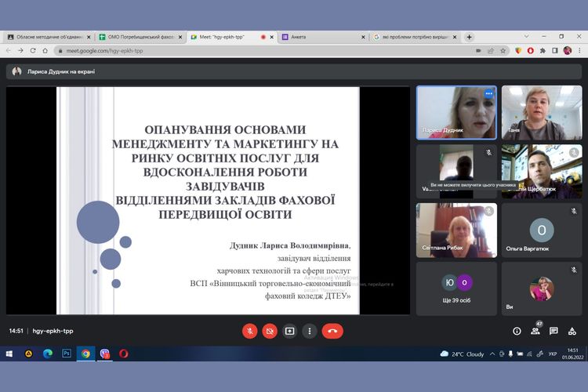Image resolution: width=588 pixels, height=392 pixels.
Task: Click the Ольга Варгатюк participant tile
Action: (541, 230)
